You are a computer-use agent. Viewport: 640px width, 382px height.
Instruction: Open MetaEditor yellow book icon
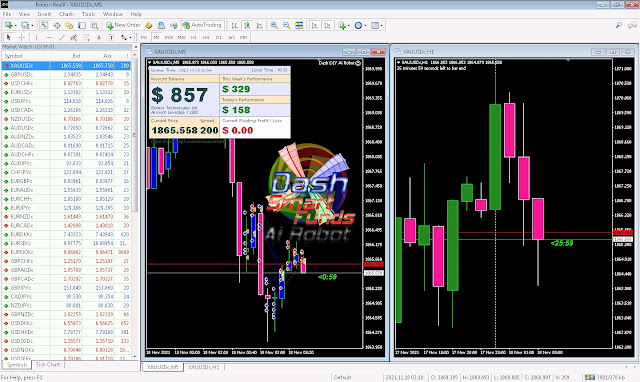click(149, 25)
